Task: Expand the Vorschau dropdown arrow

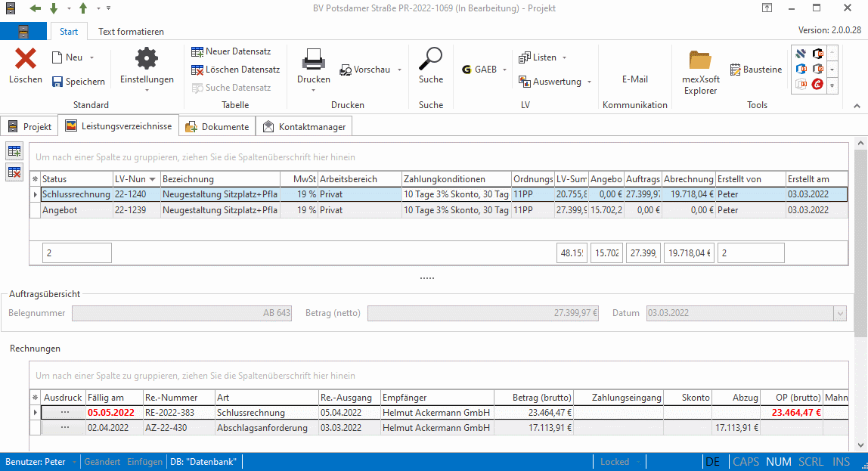Action: [399, 70]
